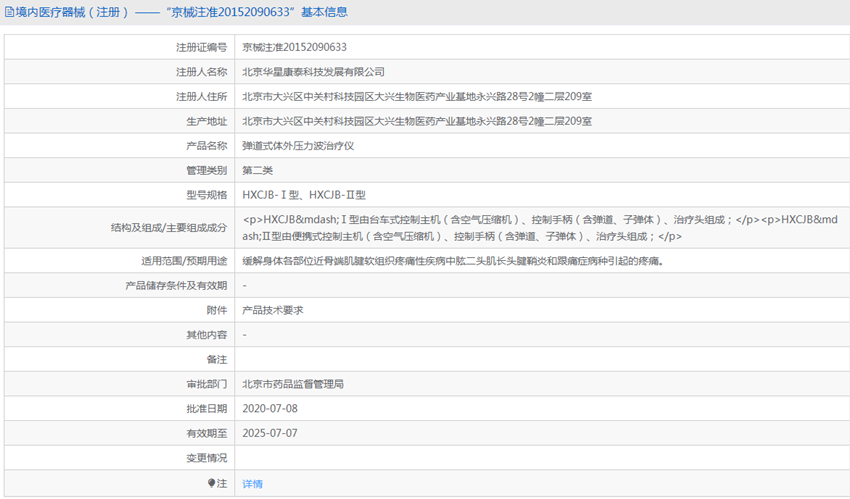Click the address value in the 注册人住所 row
Viewport: 850px width, 499px height.
point(417,96)
